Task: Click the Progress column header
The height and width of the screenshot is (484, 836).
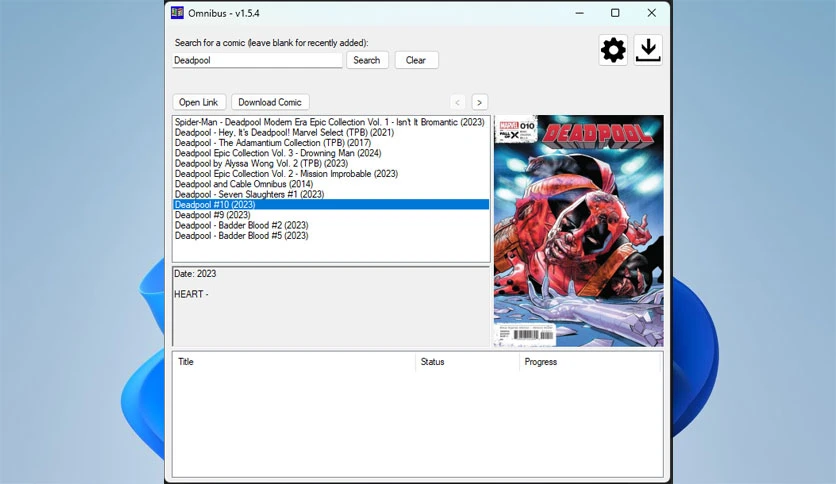Action: click(x=590, y=362)
